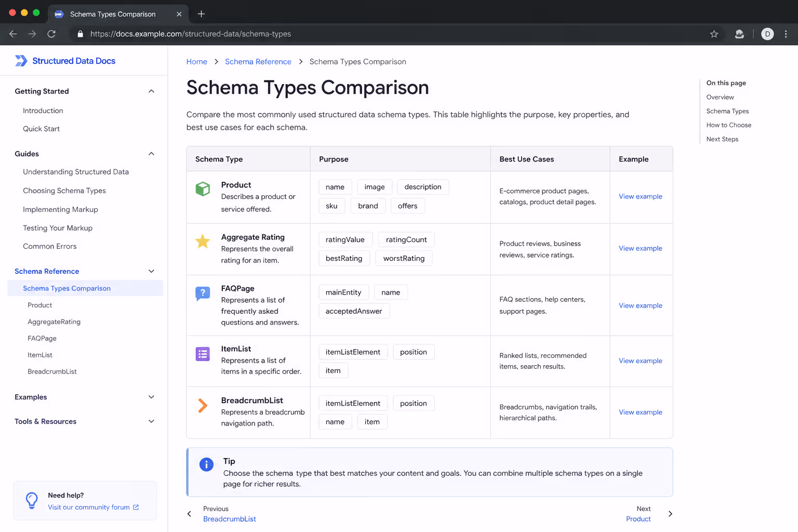
Task: Click the ItemList purple list icon
Action: tap(203, 354)
